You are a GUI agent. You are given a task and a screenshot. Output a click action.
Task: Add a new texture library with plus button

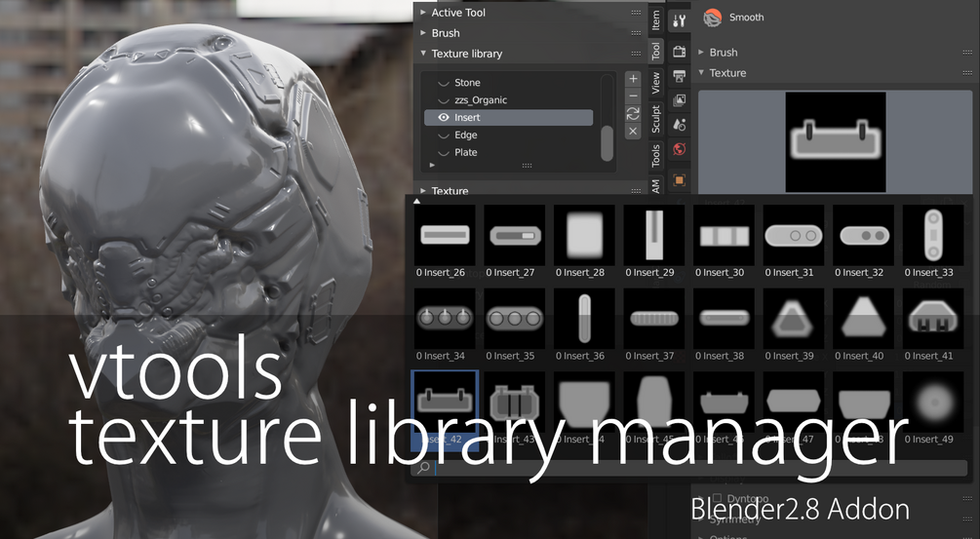(x=633, y=79)
